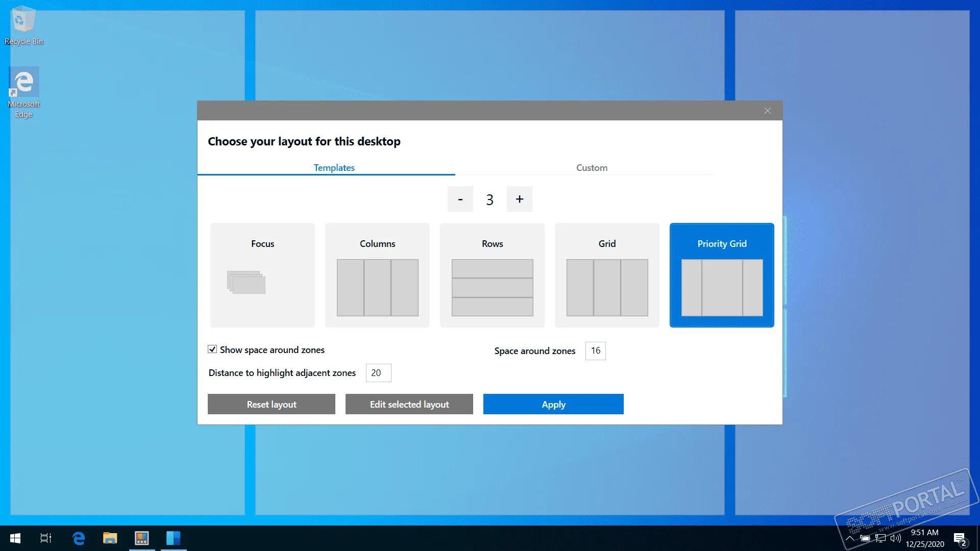Select the FancyZones editor taskbar icon

[174, 538]
